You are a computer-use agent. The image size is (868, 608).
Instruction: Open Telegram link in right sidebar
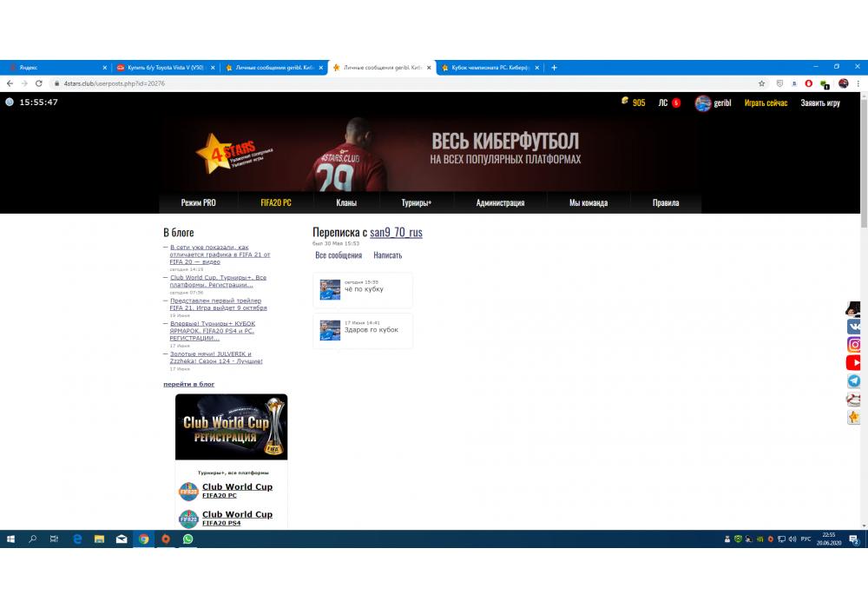point(854,381)
